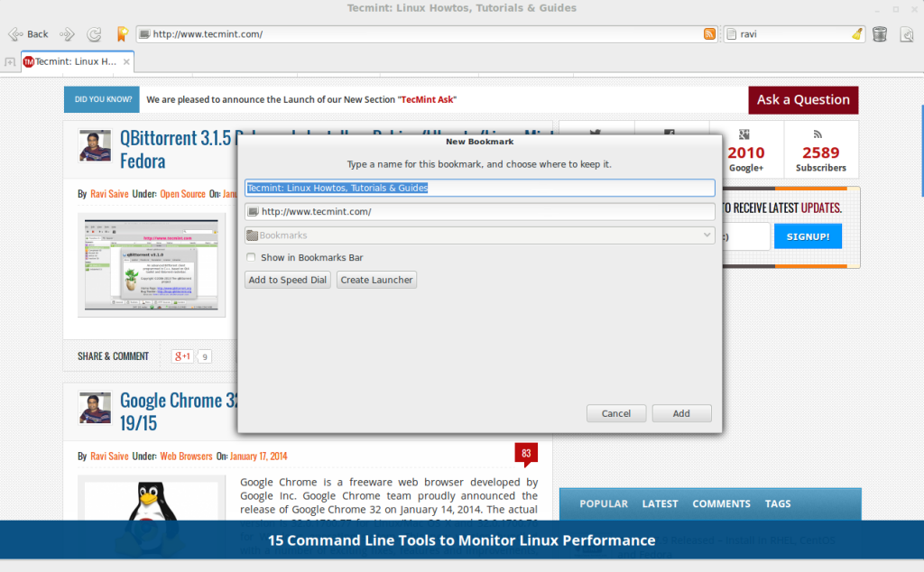Reload the page with the refresh icon
This screenshot has height=572, width=924.
point(94,34)
